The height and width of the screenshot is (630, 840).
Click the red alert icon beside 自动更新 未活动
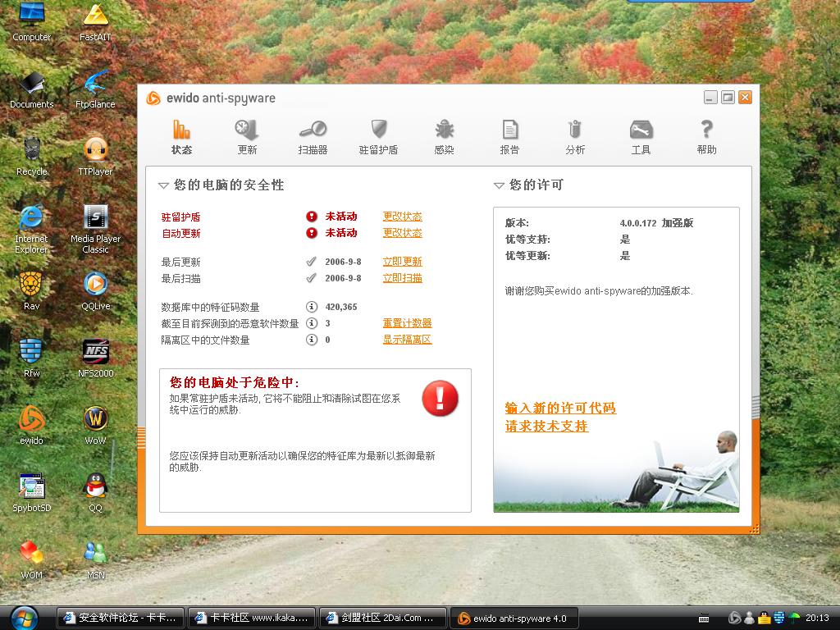click(312, 233)
